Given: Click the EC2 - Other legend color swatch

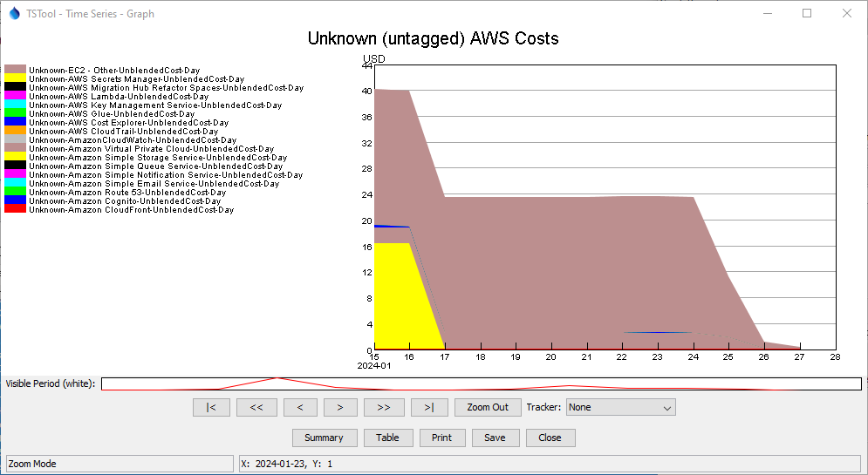Looking at the screenshot, I should point(16,70).
